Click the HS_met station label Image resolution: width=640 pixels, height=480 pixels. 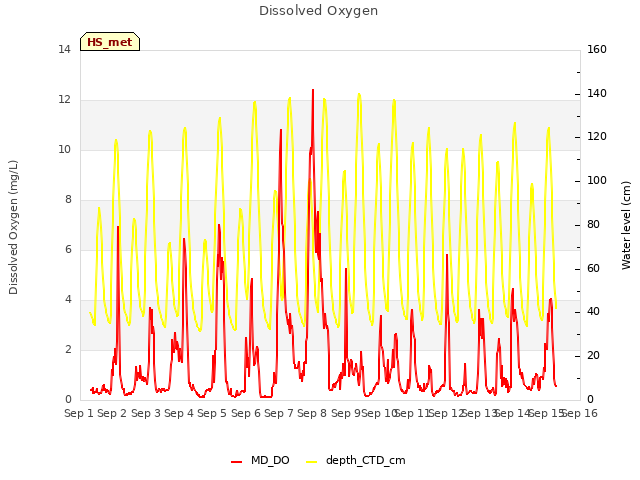click(x=110, y=42)
